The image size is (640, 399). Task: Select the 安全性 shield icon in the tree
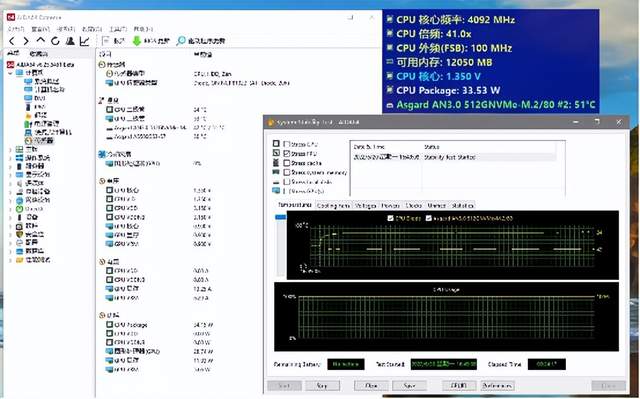coord(19,234)
